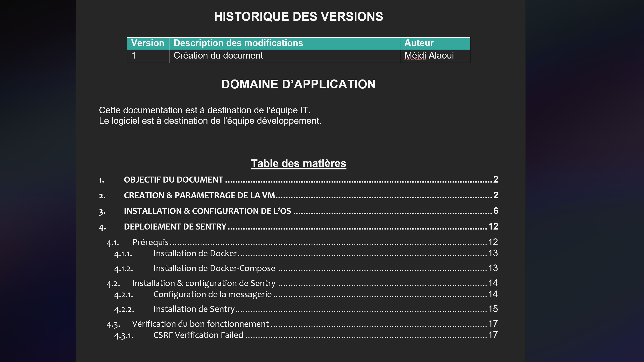Image resolution: width=644 pixels, height=362 pixels.
Task: Open Configuration de la messagerie entry
Action: (x=212, y=294)
